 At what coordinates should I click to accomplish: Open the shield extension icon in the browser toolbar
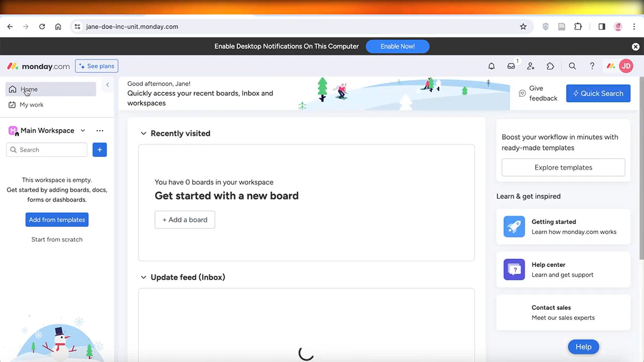(x=545, y=26)
